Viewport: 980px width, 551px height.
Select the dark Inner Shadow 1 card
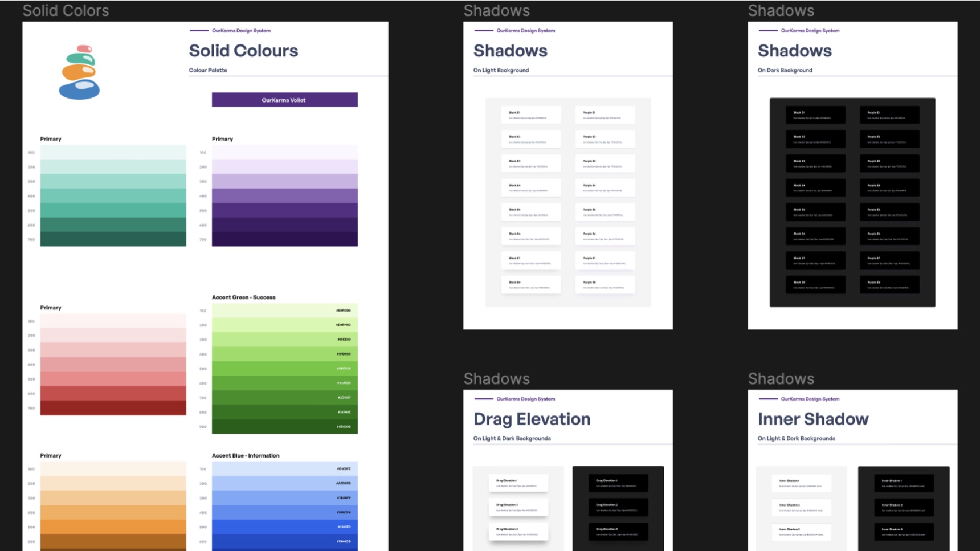point(904,483)
